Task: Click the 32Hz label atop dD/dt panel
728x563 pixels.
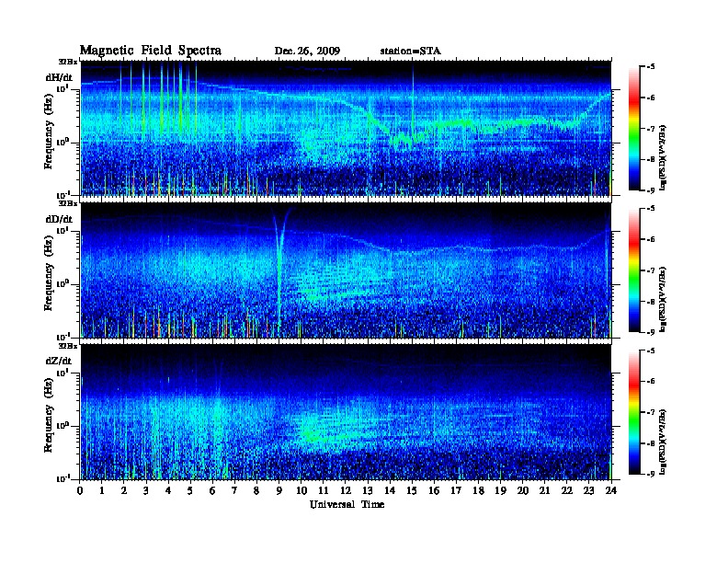Action: click(x=68, y=203)
